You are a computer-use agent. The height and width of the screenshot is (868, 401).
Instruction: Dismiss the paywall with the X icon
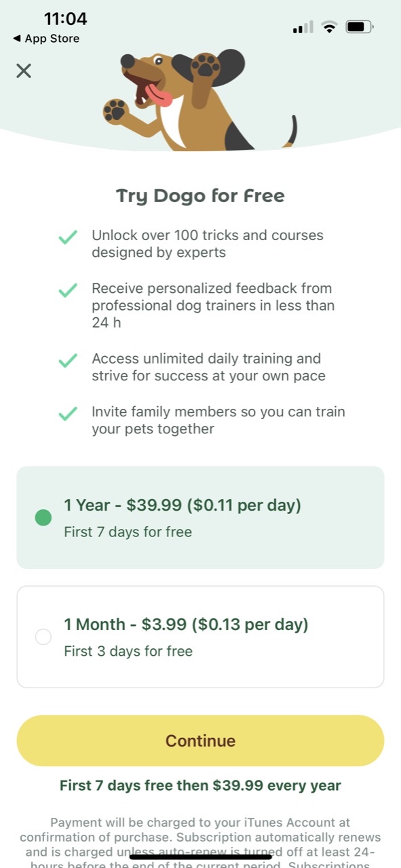tap(24, 71)
